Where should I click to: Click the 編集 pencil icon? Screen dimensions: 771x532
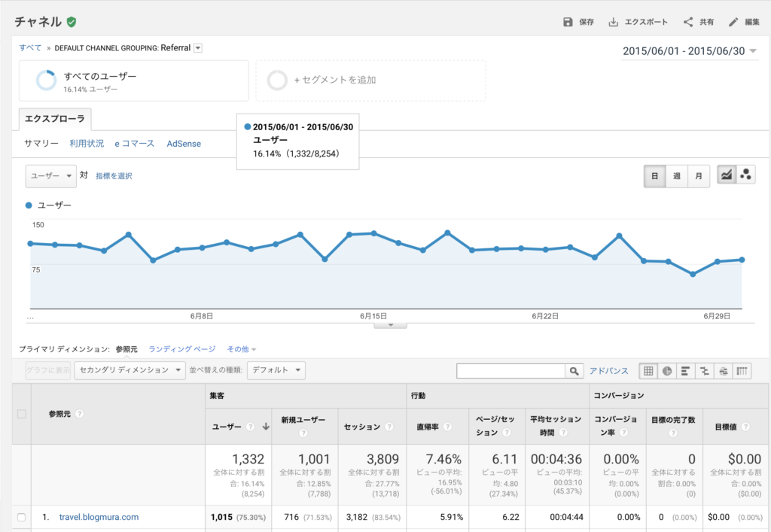pyautogui.click(x=733, y=22)
